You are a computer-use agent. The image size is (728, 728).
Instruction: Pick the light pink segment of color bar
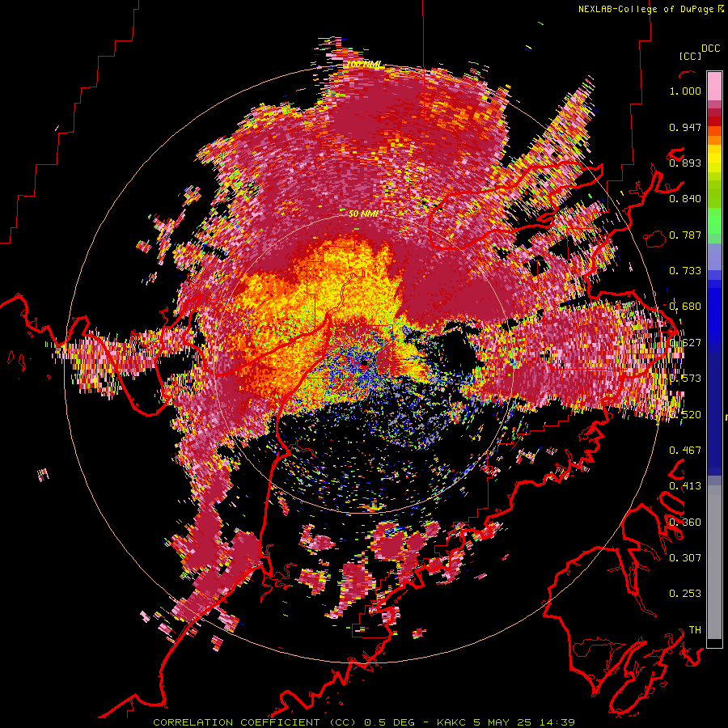pyautogui.click(x=714, y=87)
